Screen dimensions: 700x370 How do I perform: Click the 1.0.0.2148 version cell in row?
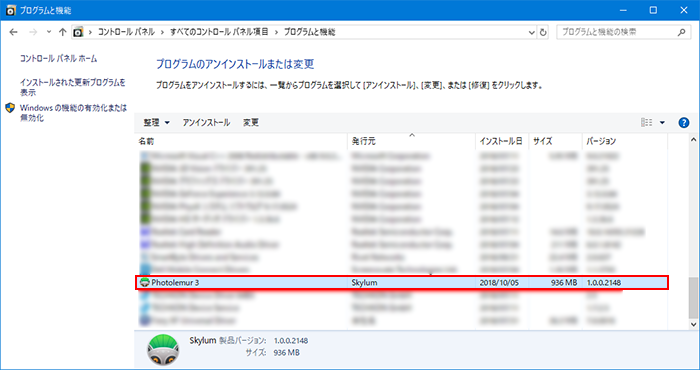[604, 283]
